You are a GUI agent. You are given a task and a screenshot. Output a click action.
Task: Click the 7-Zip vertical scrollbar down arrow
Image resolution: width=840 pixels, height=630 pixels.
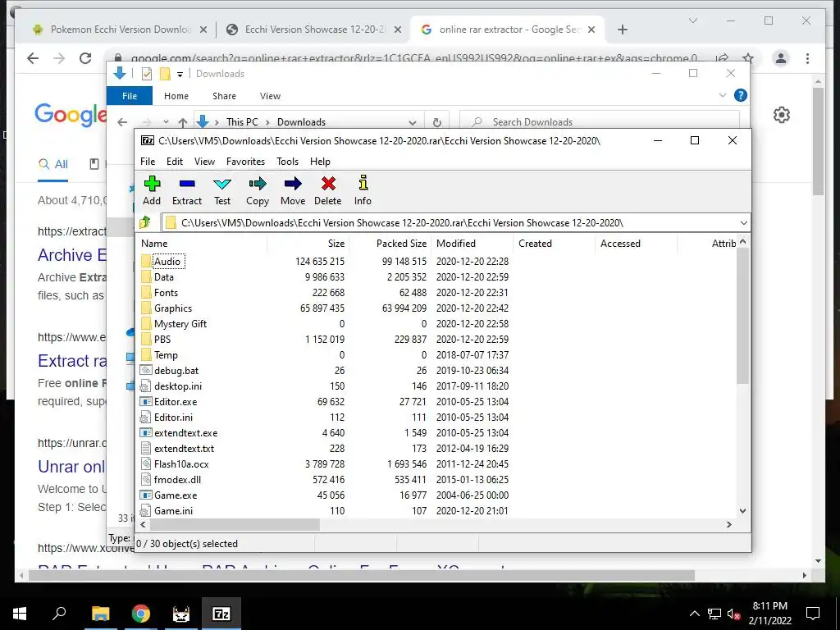(x=742, y=511)
